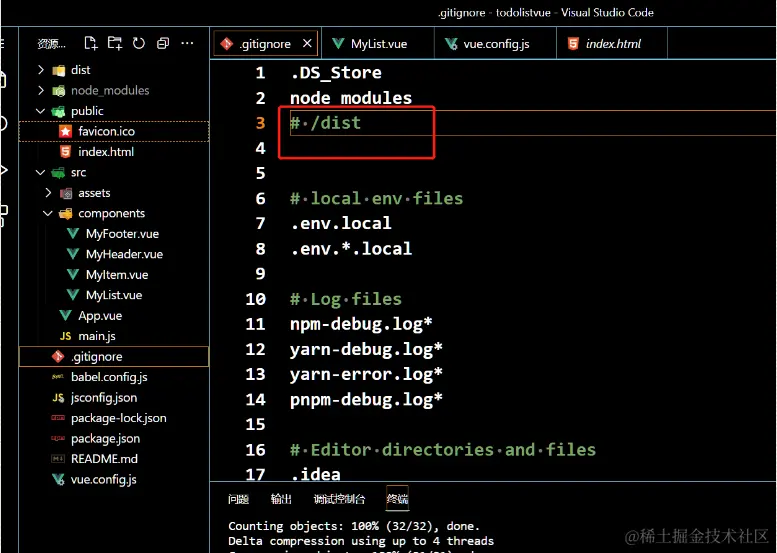Open MyItem.vue from components
The image size is (777, 553).
117,275
